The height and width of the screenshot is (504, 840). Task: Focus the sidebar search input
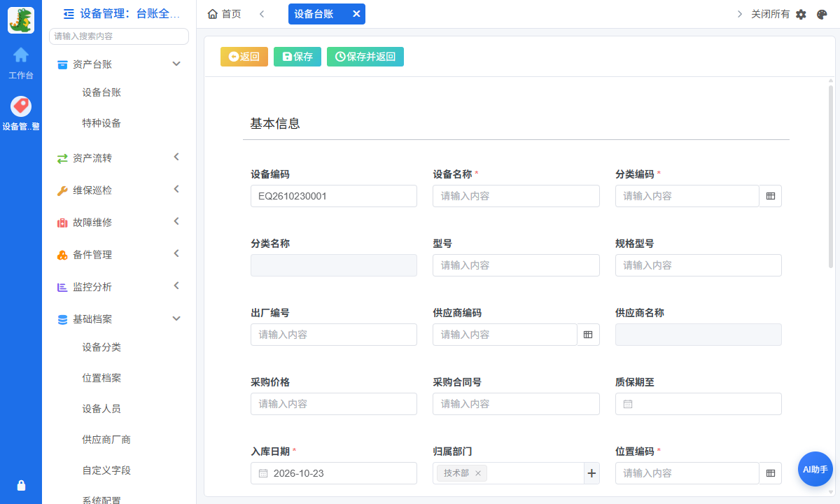119,36
